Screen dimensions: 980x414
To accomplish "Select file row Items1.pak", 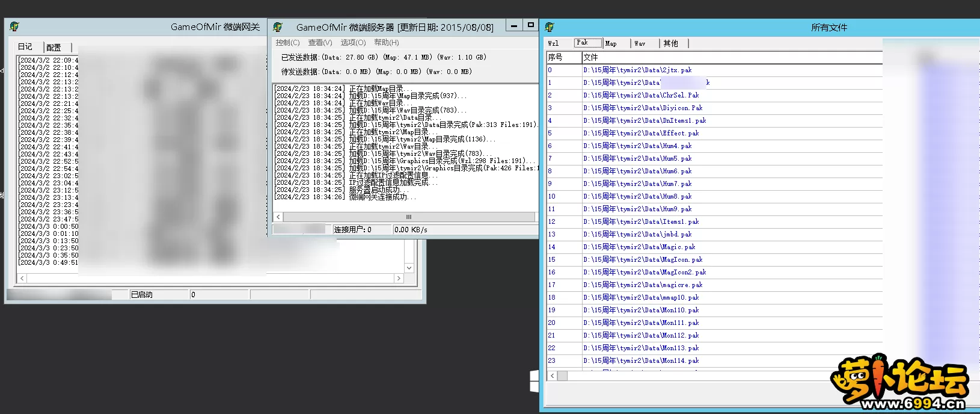I will click(x=714, y=221).
